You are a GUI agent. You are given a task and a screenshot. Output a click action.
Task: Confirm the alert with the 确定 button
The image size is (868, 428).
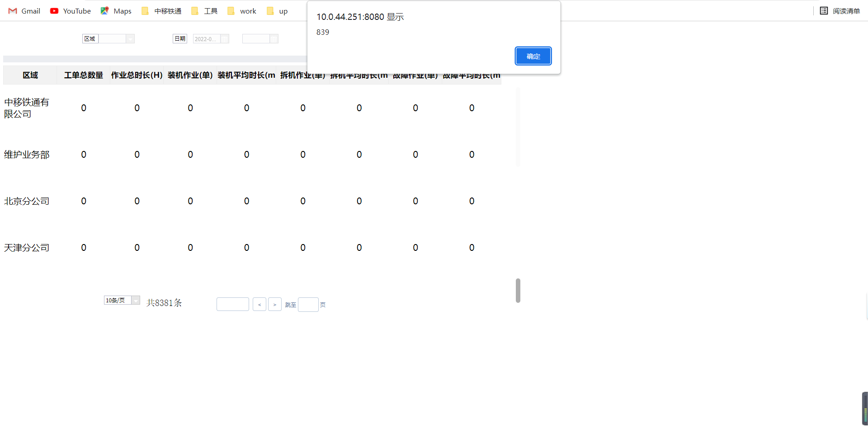[533, 56]
